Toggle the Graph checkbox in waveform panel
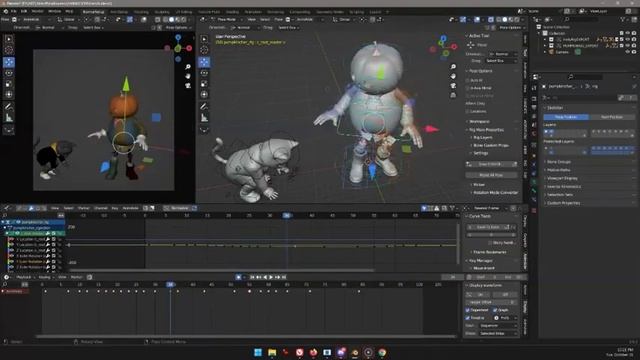The width and height of the screenshot is (640, 360). coord(495,310)
